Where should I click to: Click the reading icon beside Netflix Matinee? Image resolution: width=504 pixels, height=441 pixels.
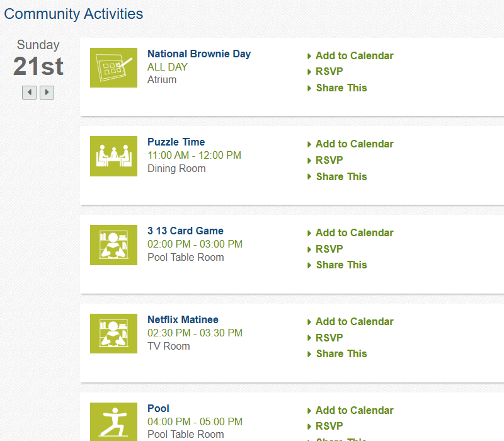tap(113, 334)
